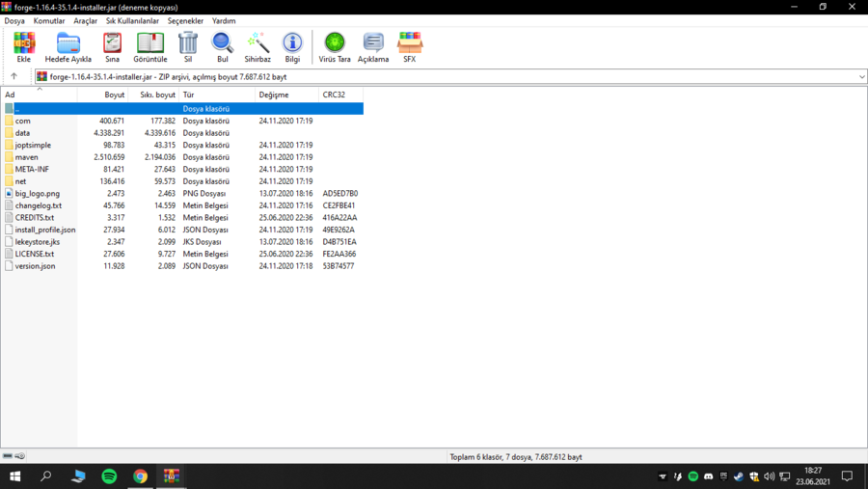Click the big_logo.png file icon
Viewport: 868px width, 489px height.
(9, 193)
